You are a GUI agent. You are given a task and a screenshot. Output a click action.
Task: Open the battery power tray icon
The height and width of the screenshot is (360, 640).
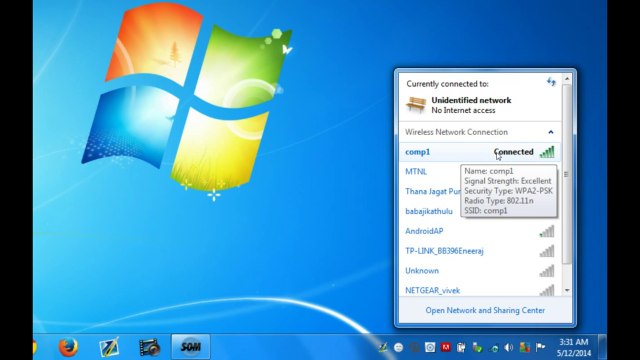pyautogui.click(x=461, y=347)
